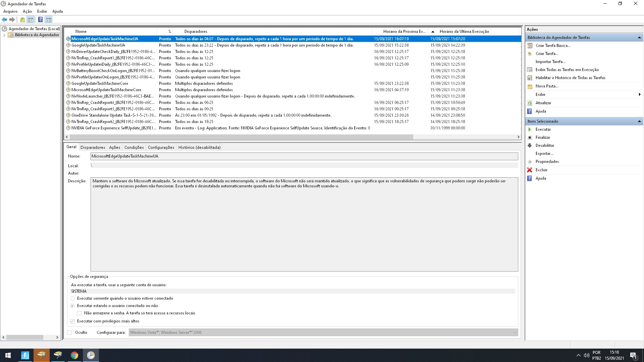Select Executar somente quando usuário estiver conectado
The height and width of the screenshot is (362, 644).
(x=72, y=298)
